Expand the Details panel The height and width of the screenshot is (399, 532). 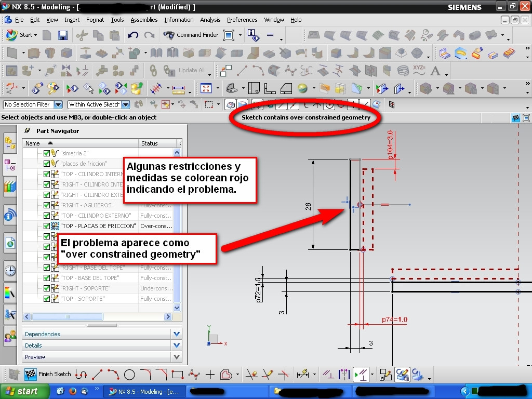pyautogui.click(x=176, y=345)
